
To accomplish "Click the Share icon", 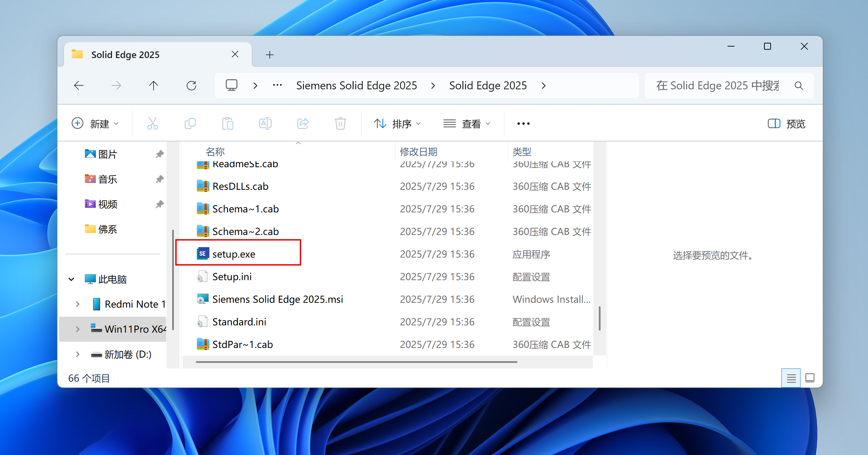I will pos(303,123).
